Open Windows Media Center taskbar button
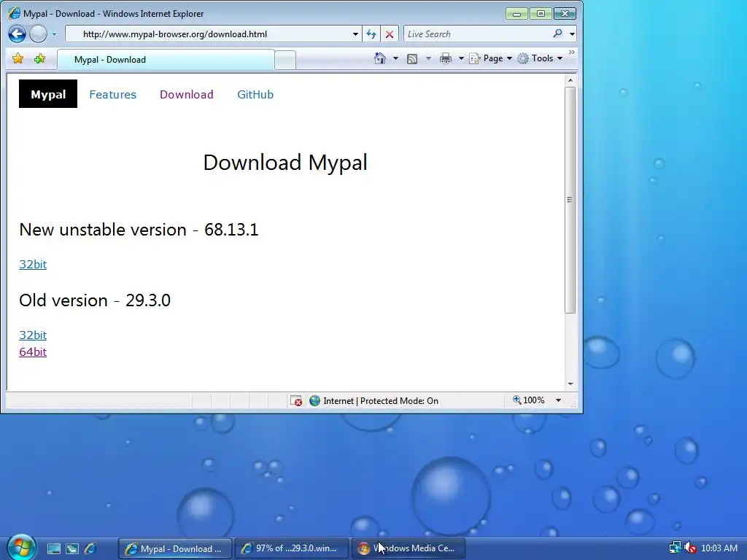This screenshot has height=560, width=747. 409,548
